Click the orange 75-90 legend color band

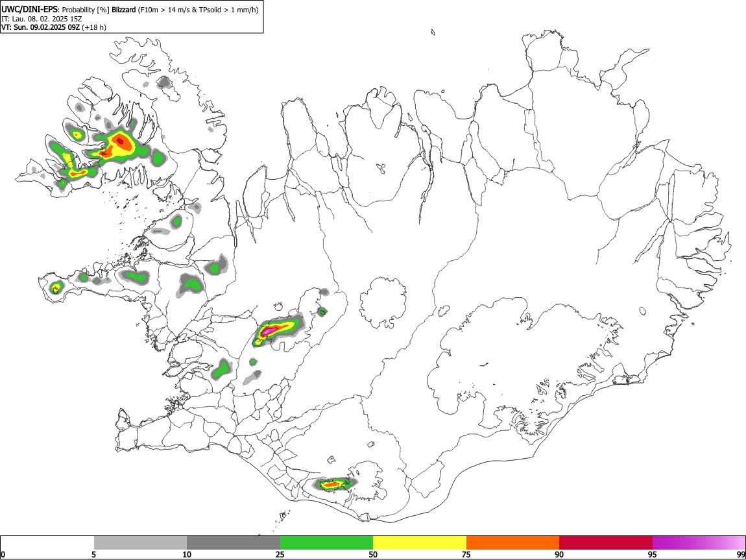pyautogui.click(x=513, y=542)
